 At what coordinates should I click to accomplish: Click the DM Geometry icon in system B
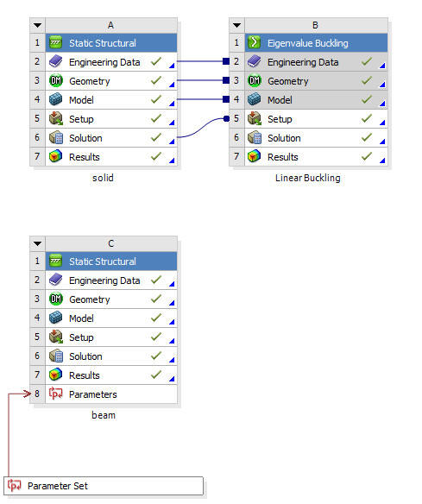coord(255,80)
